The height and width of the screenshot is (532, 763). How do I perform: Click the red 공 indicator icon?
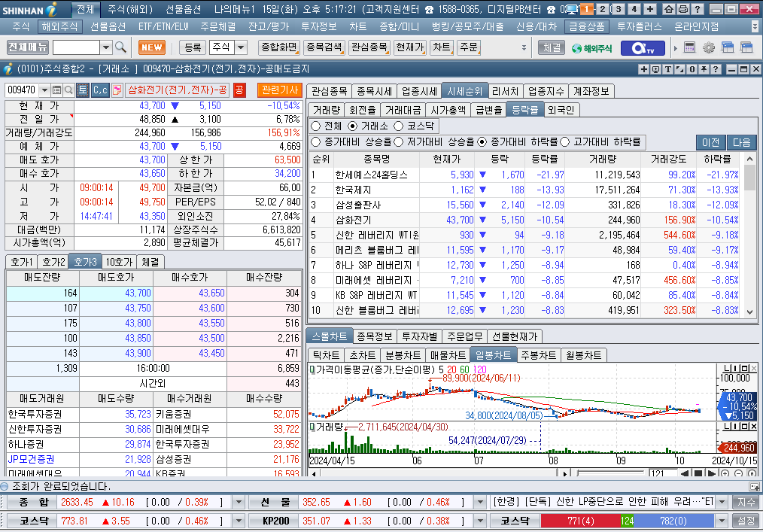click(x=239, y=90)
